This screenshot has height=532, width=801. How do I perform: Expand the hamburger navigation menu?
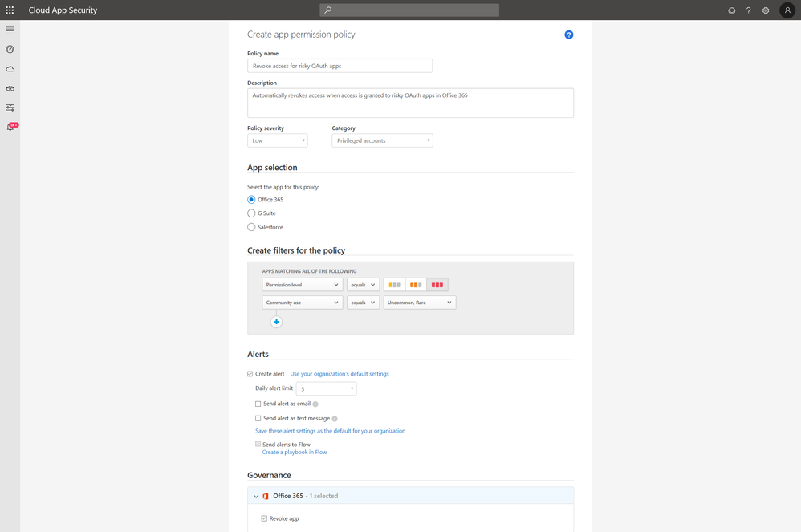tap(10, 29)
